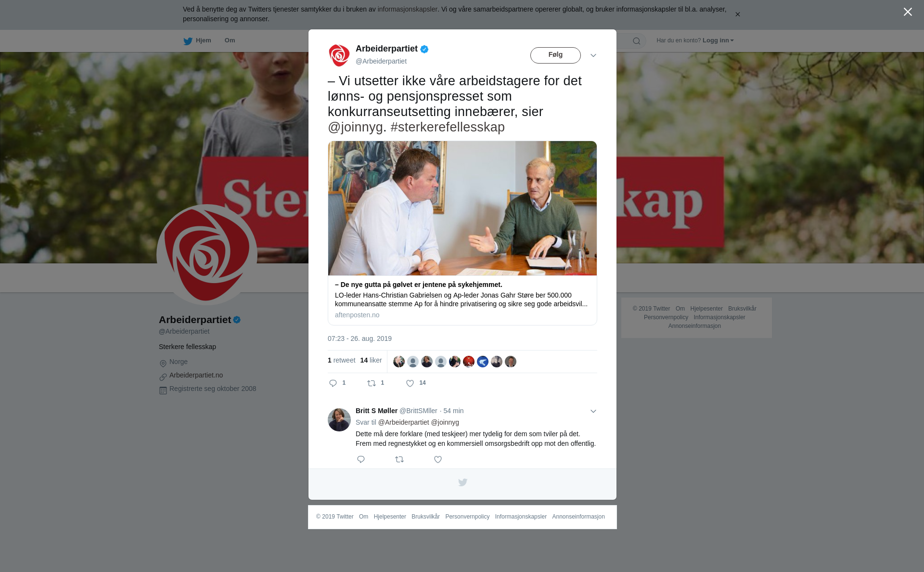Click the Twitter bird Hjem icon
Screen dimensions: 924x572
click(x=188, y=41)
